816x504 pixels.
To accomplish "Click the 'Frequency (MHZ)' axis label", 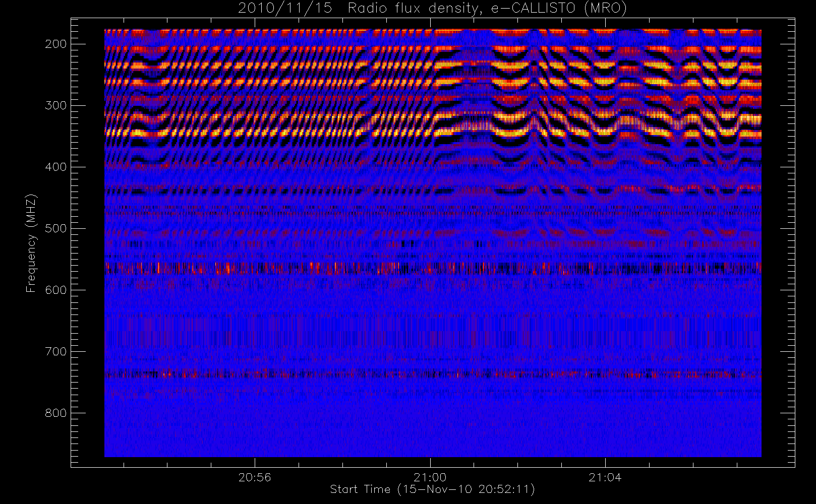I will click(31, 243).
